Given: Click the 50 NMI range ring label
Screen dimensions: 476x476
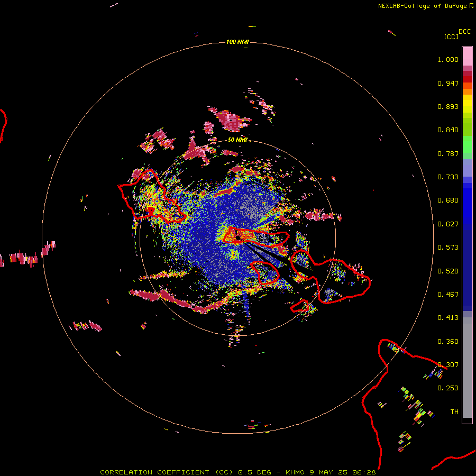Looking at the screenshot, I should [237, 140].
